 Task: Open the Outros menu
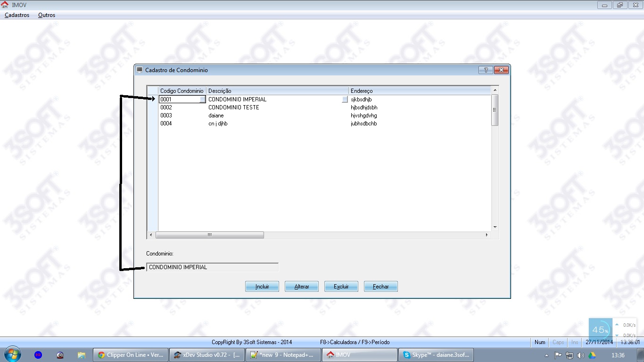coord(47,15)
